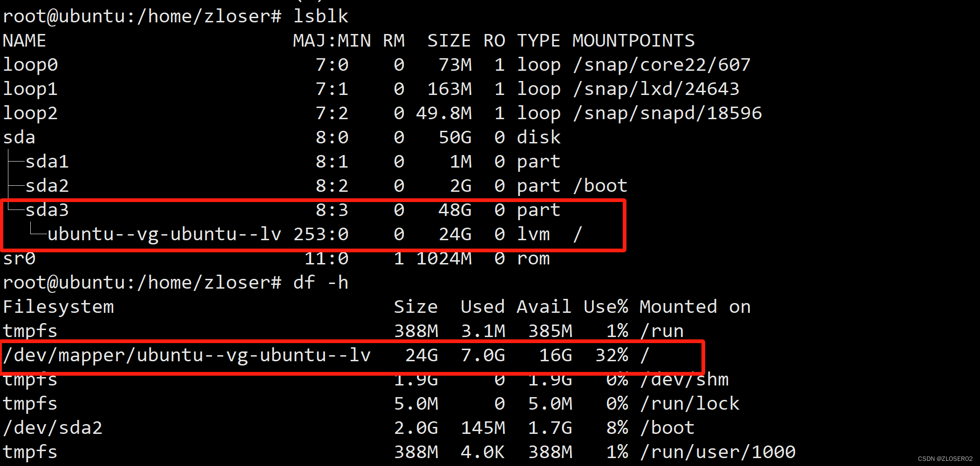The width and height of the screenshot is (980, 466).
Task: Click the /snap/lxd/24643 mount path
Action: (x=656, y=89)
